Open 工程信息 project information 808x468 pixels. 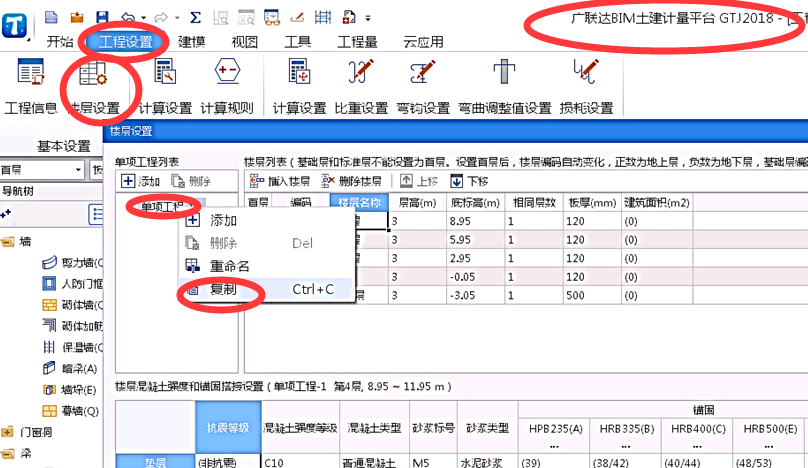pyautogui.click(x=30, y=86)
